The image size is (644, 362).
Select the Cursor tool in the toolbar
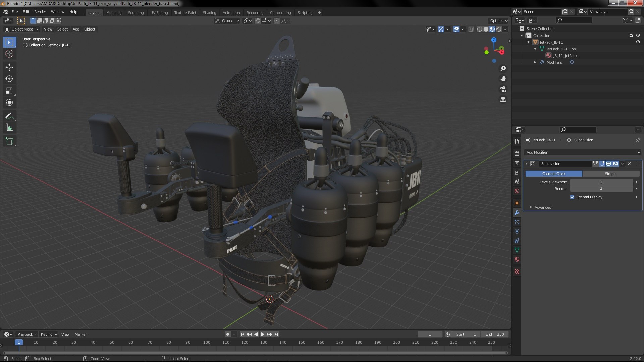[x=9, y=54]
